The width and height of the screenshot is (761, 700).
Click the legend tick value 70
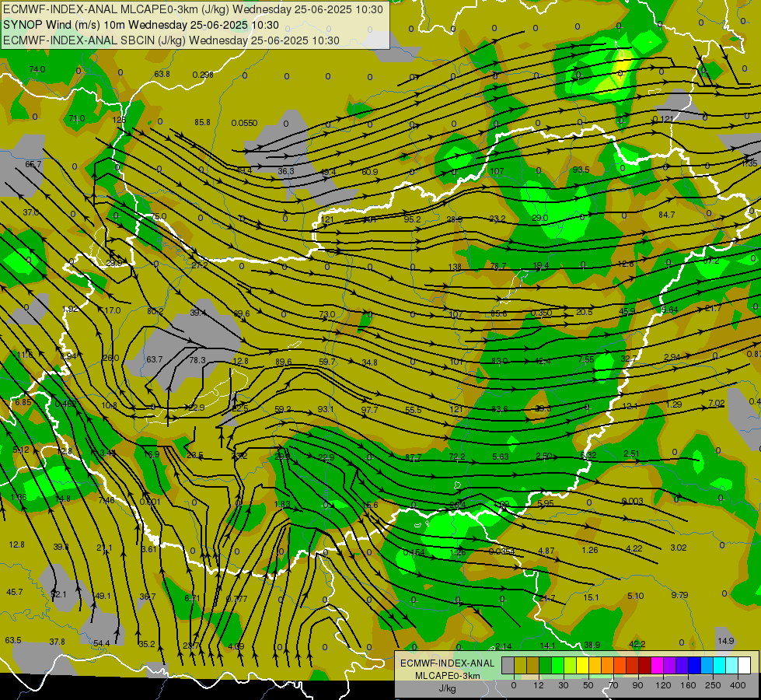(613, 685)
